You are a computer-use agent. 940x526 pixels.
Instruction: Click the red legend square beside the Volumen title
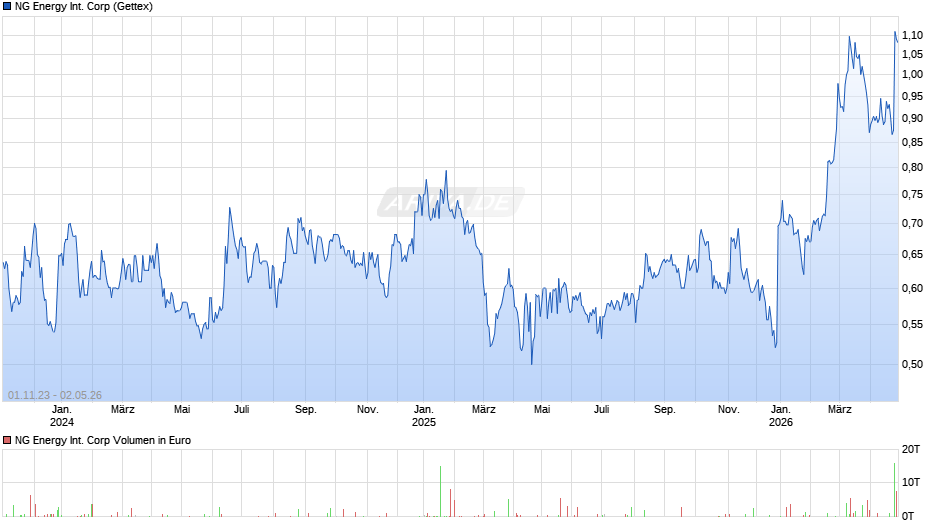coord(7,440)
